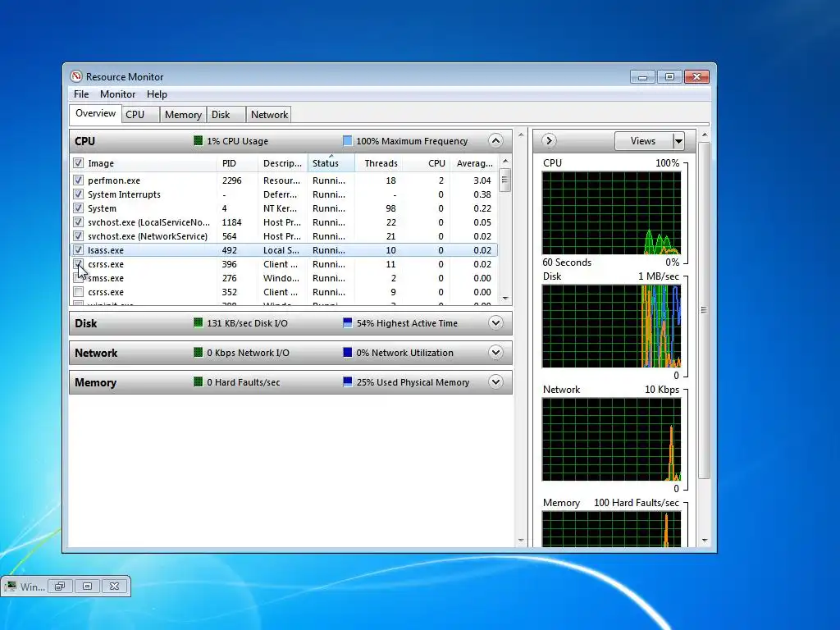Image resolution: width=840 pixels, height=630 pixels.
Task: Expand the Memory section chevron
Action: (495, 382)
